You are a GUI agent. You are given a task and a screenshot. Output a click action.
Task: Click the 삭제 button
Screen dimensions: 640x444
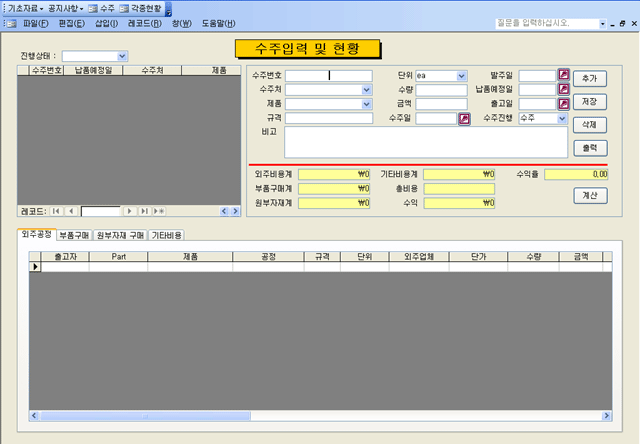point(589,125)
